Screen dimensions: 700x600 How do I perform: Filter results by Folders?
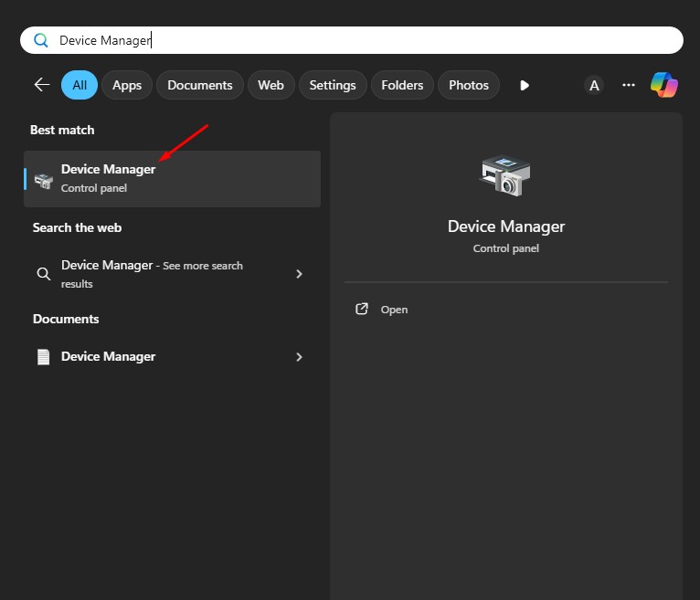tap(402, 85)
